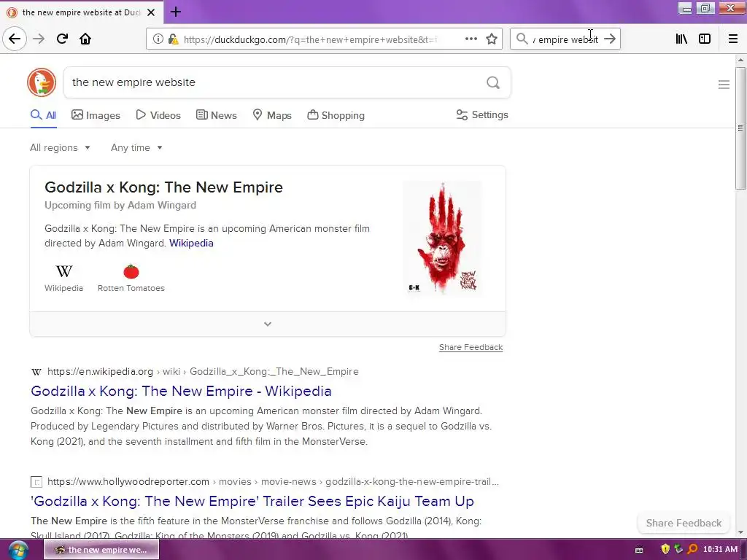Go back with the browser back arrow
This screenshot has width=747, height=560.
(15, 39)
